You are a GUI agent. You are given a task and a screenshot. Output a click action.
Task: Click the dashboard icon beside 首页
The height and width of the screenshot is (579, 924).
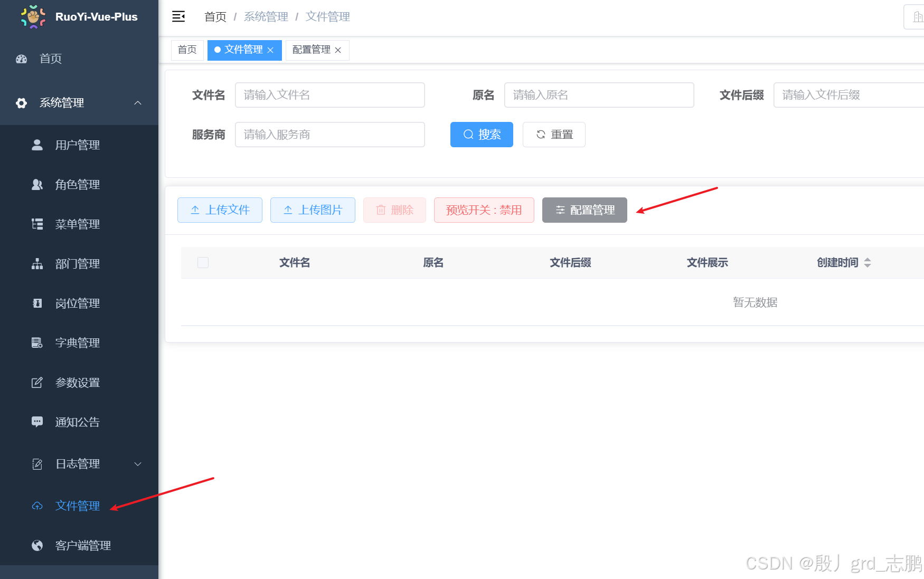(22, 59)
